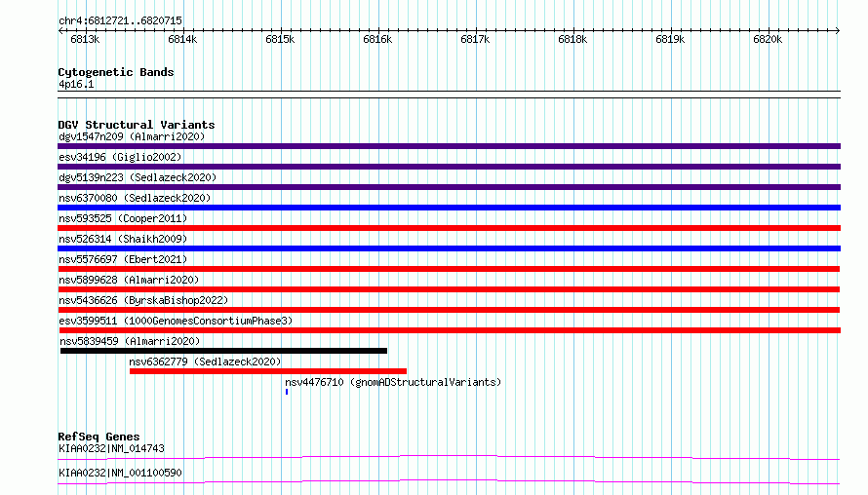Viewport: 868px width, 495px height.
Task: Click the 6814k ruler position
Action: (182, 39)
